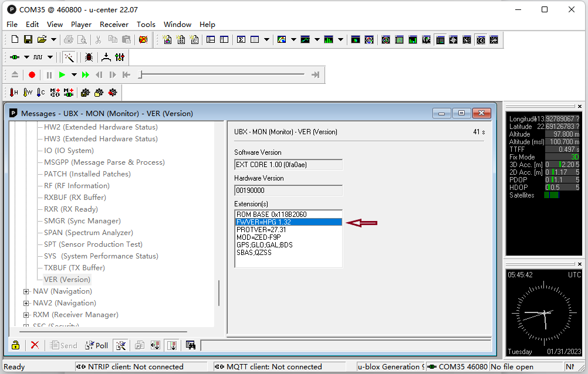Click the coldstart blue thermometer icon

pyautogui.click(x=41, y=92)
